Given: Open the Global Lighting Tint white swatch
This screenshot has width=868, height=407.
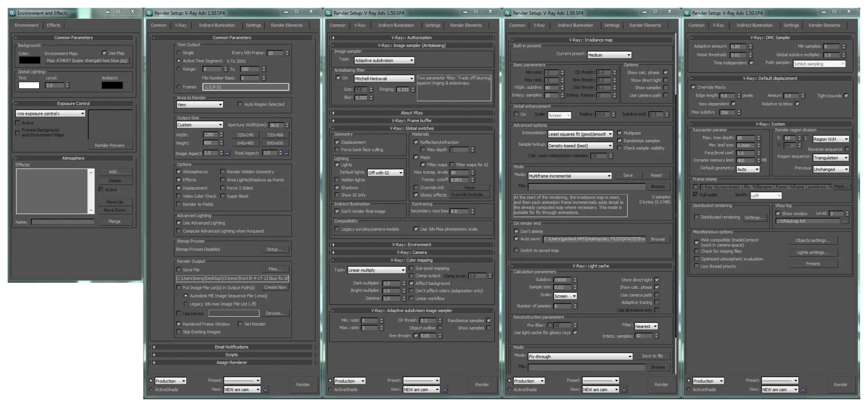Looking at the screenshot, I should pos(29,85).
